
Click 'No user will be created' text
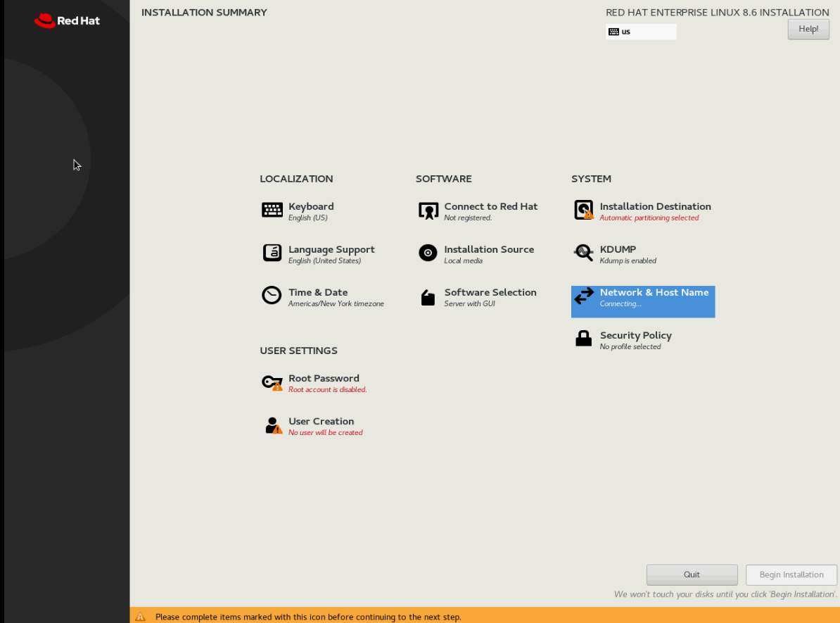tap(325, 432)
